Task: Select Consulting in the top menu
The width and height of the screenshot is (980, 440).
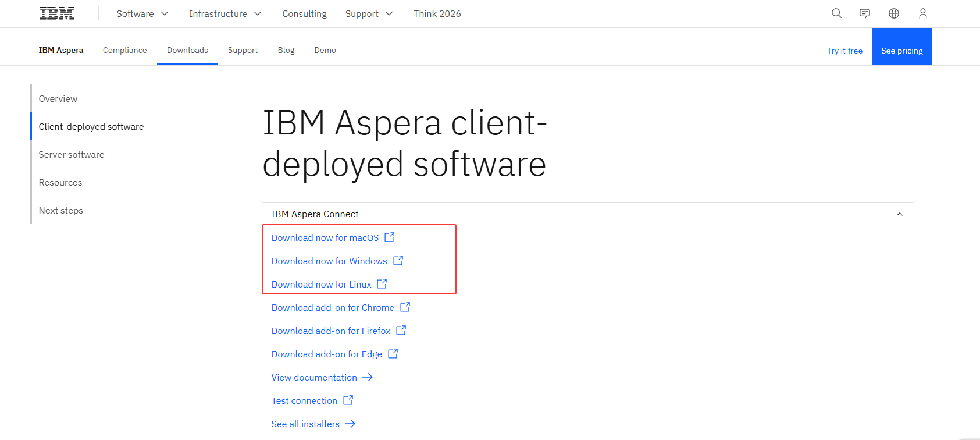Action: coord(304,13)
